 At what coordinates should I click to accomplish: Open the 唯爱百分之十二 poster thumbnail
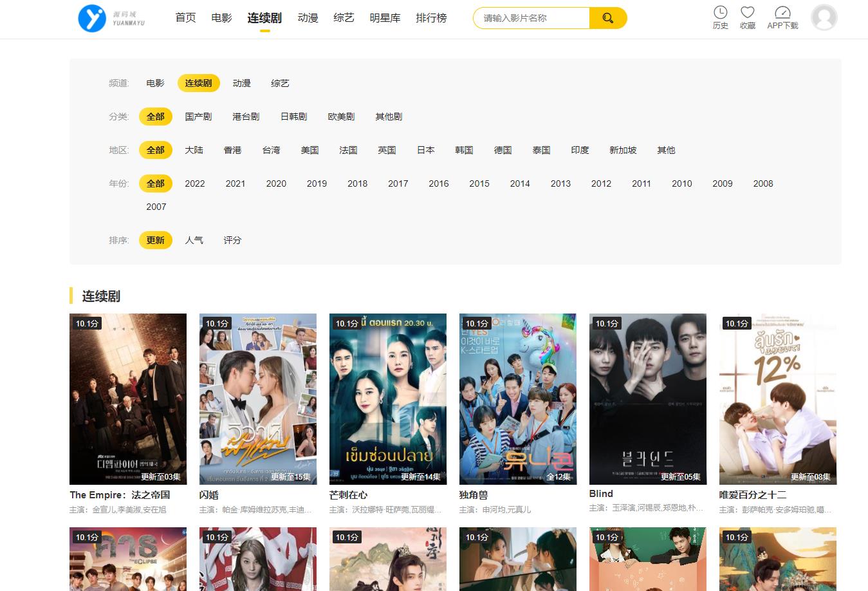click(777, 399)
